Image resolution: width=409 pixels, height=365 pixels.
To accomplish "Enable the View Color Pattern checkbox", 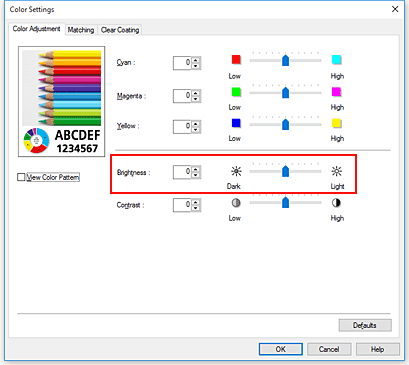I will point(21,177).
